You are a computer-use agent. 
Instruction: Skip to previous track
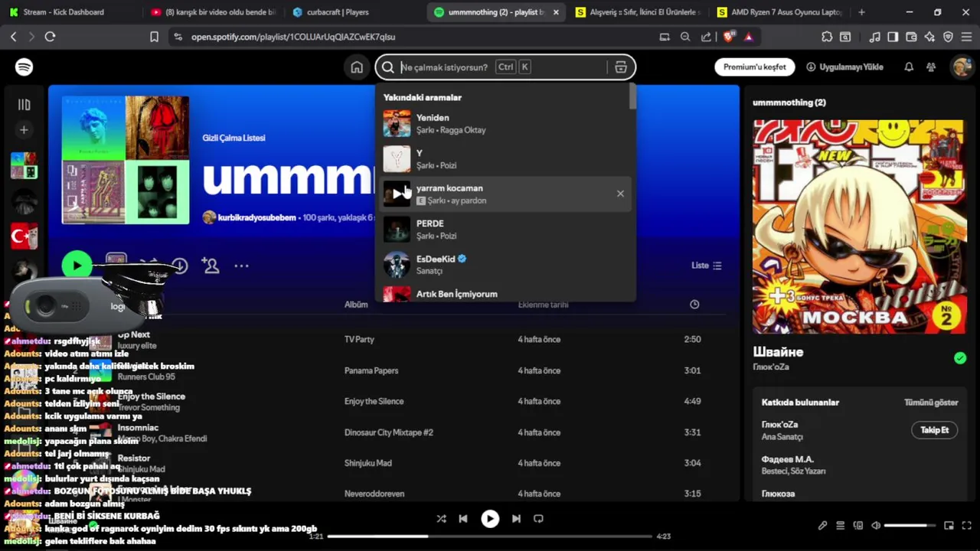point(463,519)
